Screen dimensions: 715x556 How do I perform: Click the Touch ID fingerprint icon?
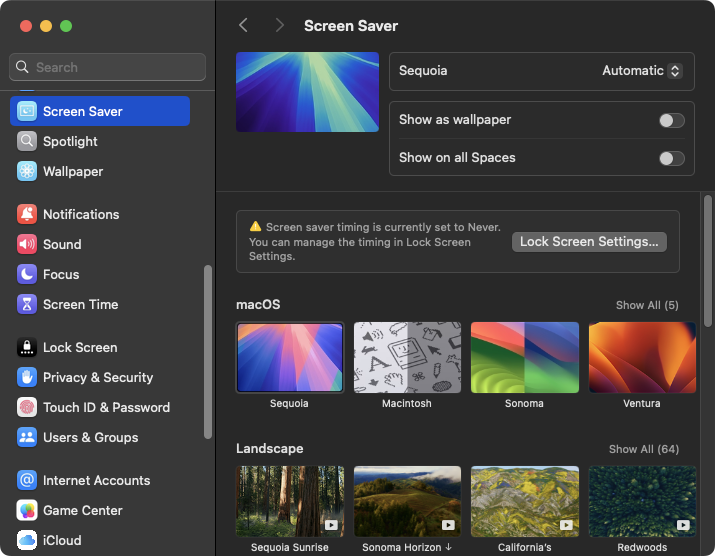click(27, 407)
